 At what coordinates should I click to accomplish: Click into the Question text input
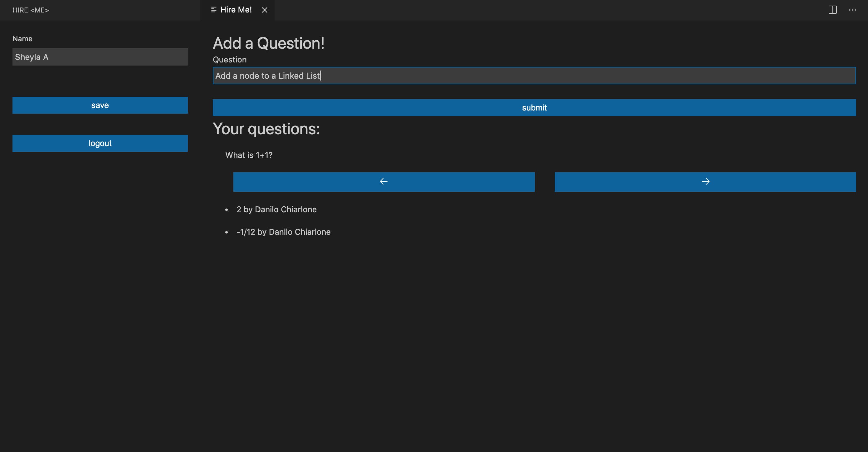point(534,76)
